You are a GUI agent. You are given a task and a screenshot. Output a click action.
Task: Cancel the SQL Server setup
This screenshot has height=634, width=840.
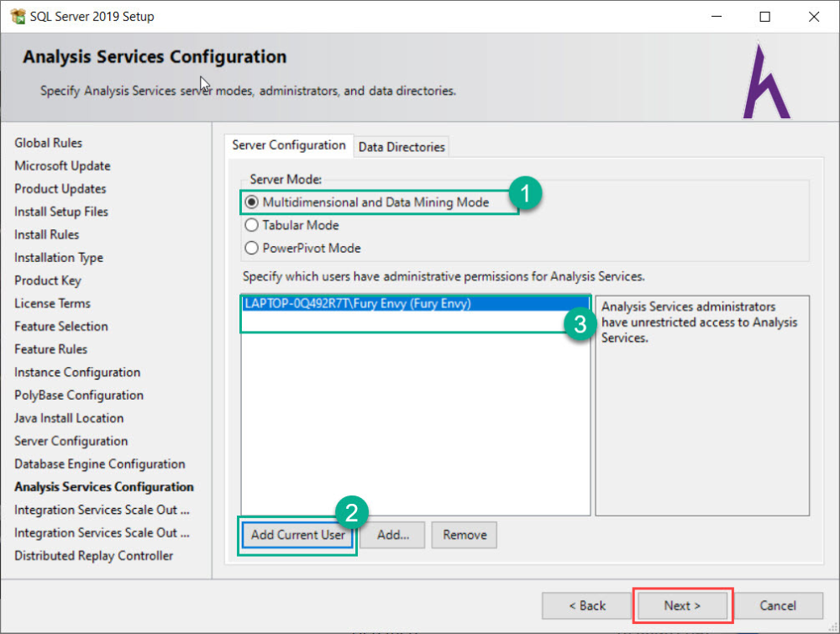(778, 605)
